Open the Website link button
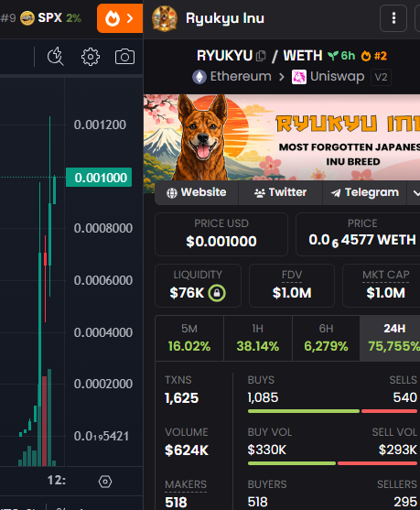 click(197, 192)
